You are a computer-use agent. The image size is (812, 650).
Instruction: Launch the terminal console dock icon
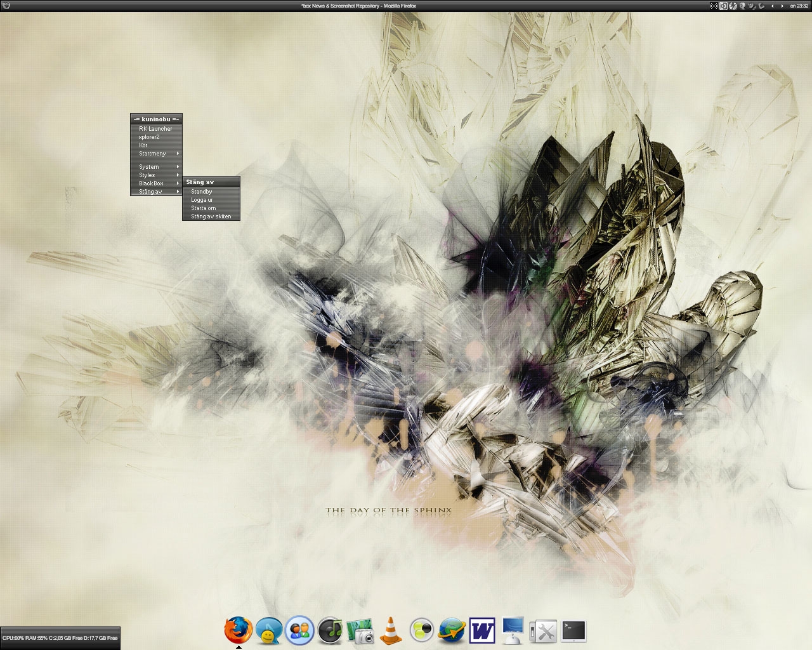573,631
